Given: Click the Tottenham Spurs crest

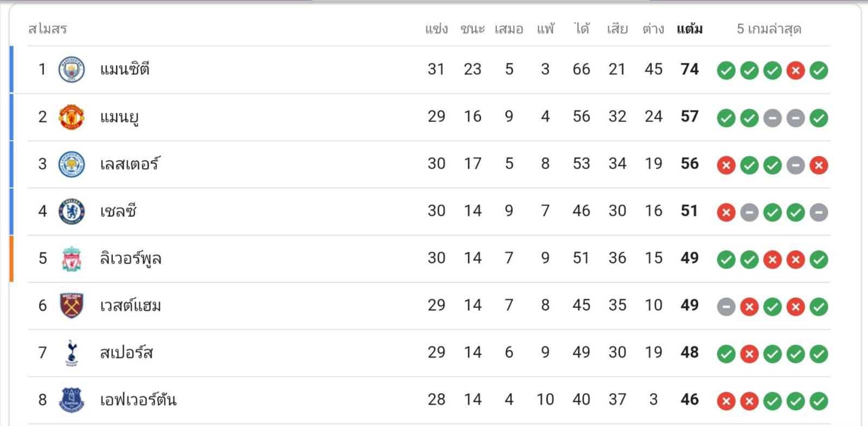Looking at the screenshot, I should [72, 353].
